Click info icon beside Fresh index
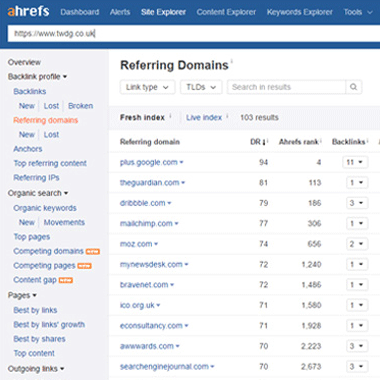 click(x=170, y=116)
